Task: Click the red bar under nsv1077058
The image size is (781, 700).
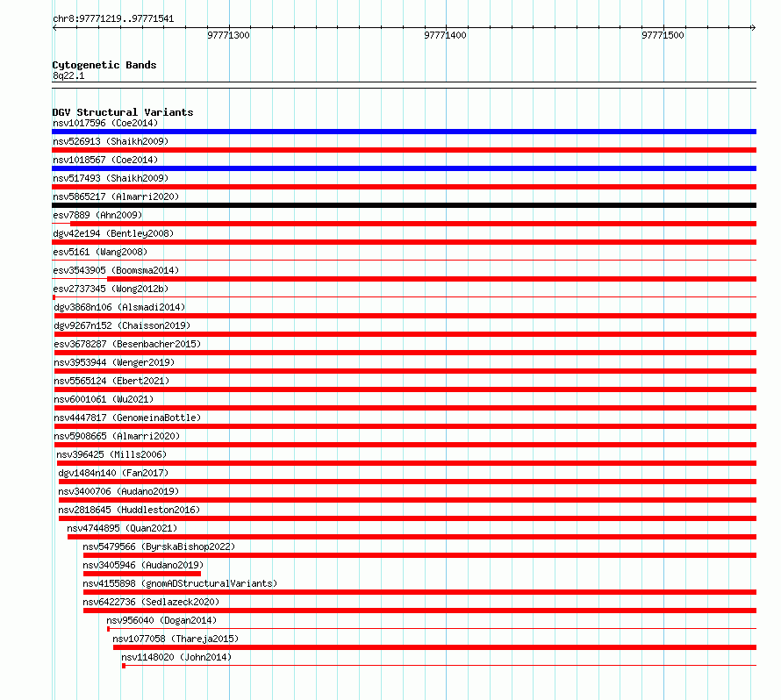Action: [435, 647]
